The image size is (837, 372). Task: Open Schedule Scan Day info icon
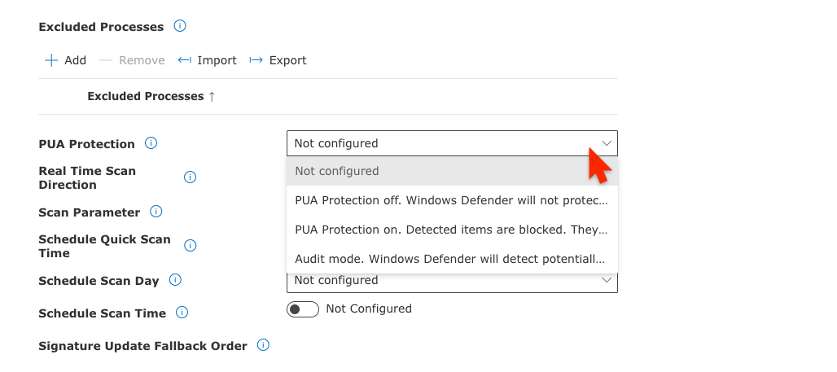click(x=175, y=280)
